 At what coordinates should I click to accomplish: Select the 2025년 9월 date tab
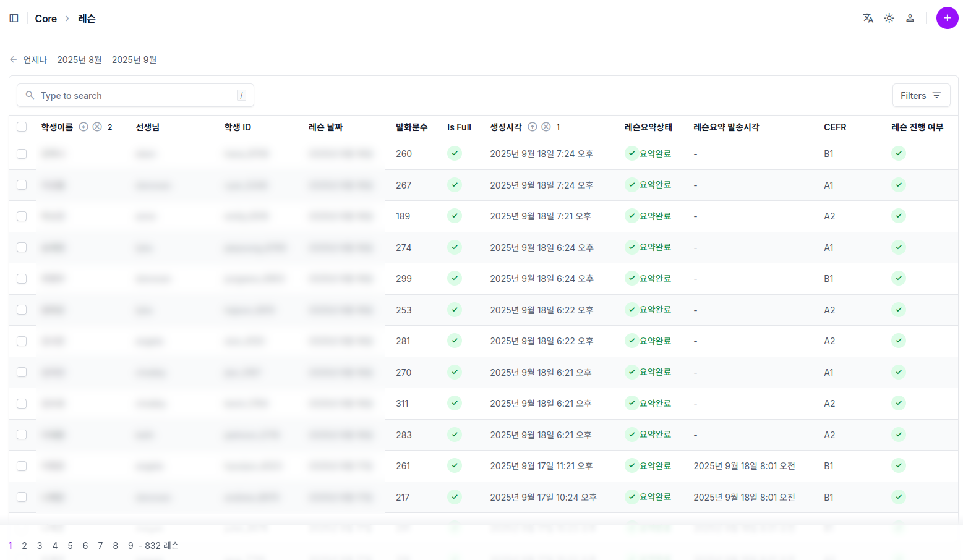coord(134,60)
